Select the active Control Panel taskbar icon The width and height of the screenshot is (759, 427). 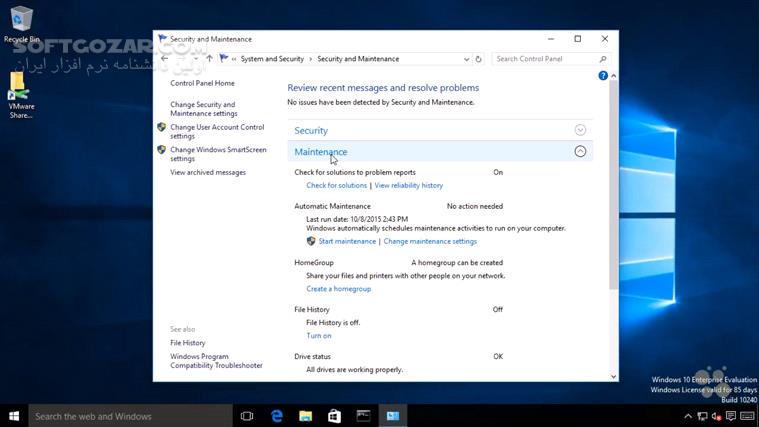(393, 416)
